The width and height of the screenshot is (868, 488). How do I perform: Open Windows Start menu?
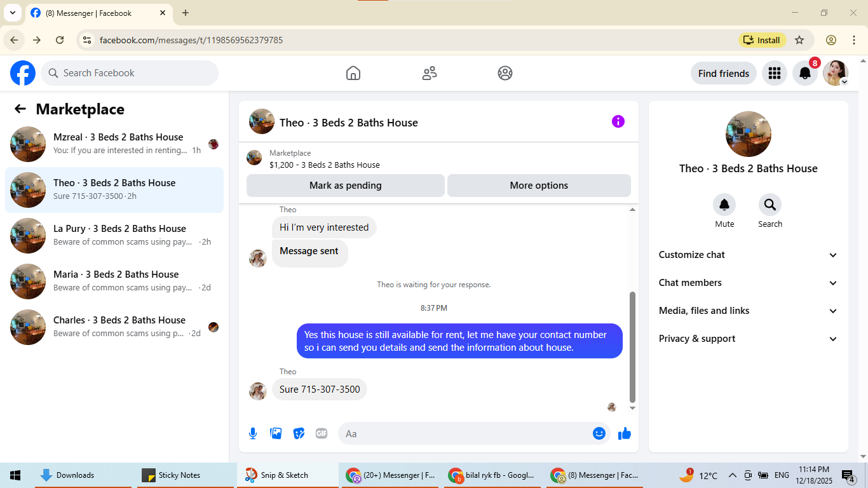click(15, 475)
